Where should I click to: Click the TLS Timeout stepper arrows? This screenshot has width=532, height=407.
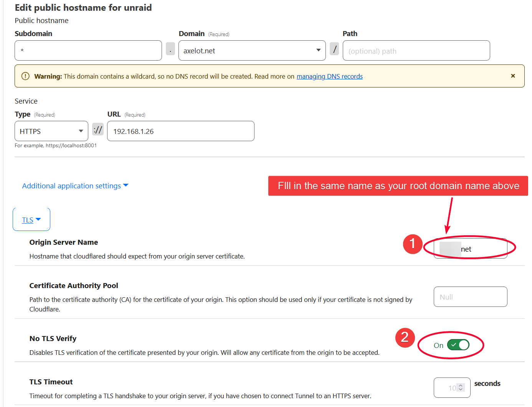point(461,388)
